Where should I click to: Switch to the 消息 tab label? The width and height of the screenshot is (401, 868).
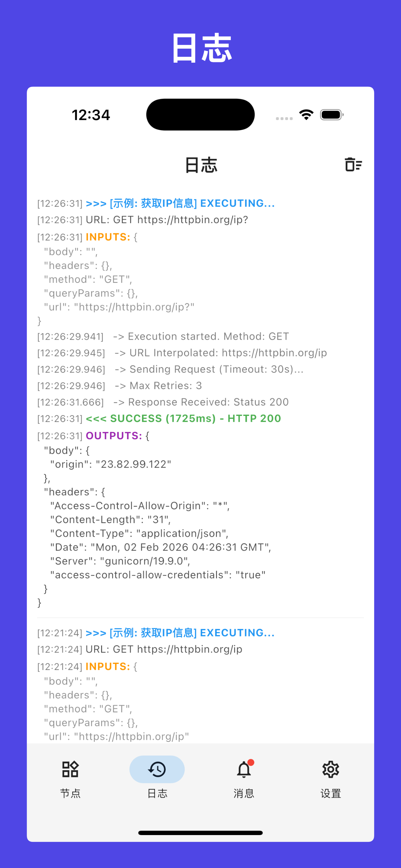point(244,793)
